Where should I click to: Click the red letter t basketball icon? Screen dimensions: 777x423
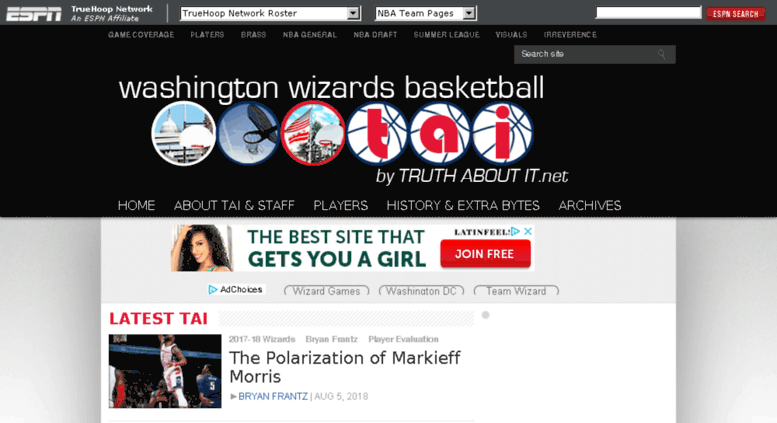[377, 133]
